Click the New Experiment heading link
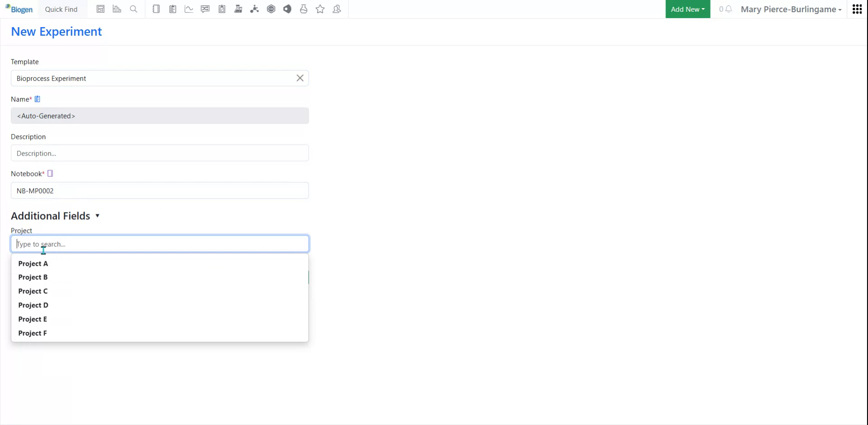Image resolution: width=868 pixels, height=425 pixels. [x=57, y=32]
